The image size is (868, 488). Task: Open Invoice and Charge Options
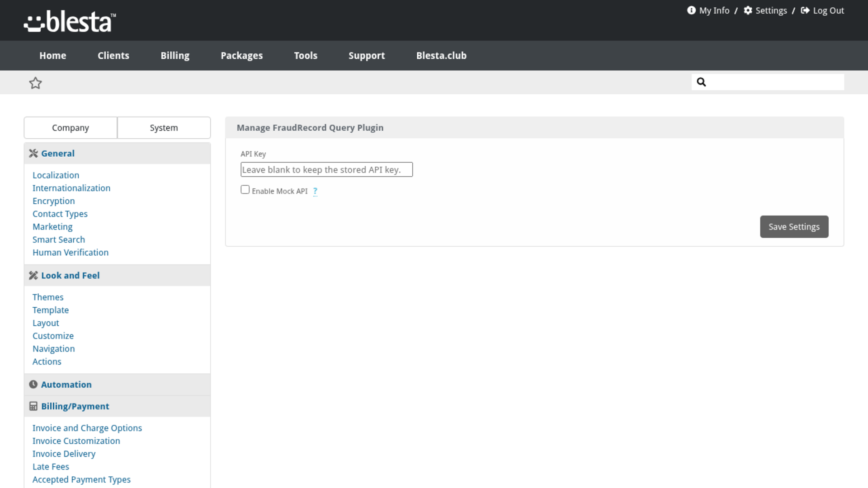[87, 428]
